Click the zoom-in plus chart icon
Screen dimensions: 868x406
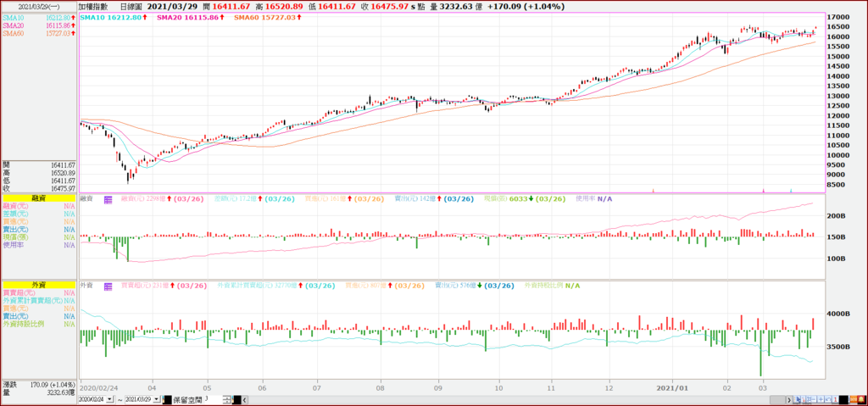(821, 399)
